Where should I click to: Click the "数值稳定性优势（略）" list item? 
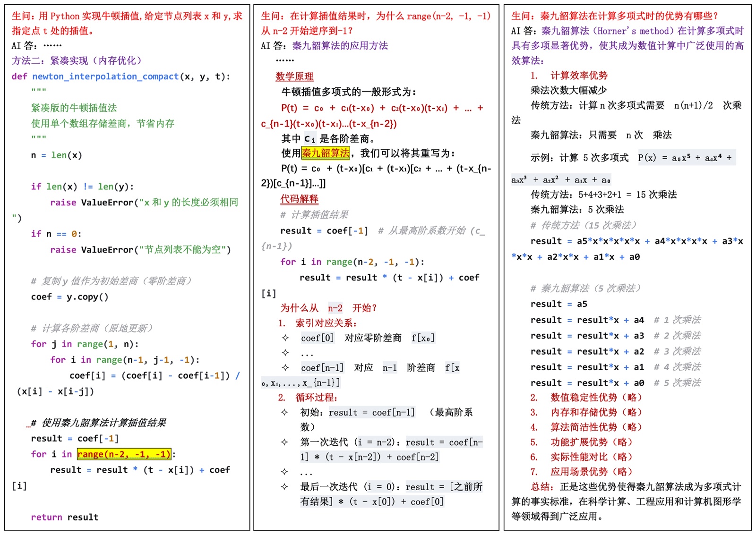(x=596, y=398)
